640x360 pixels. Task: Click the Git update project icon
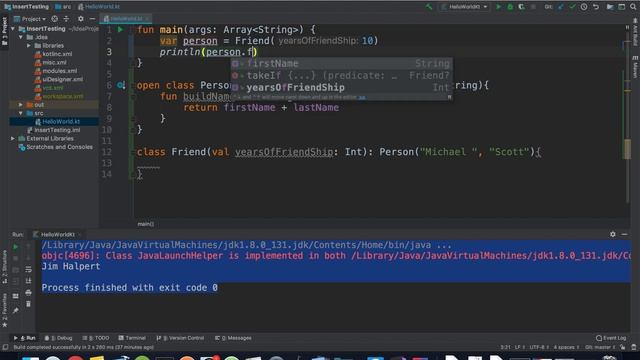pos(561,7)
